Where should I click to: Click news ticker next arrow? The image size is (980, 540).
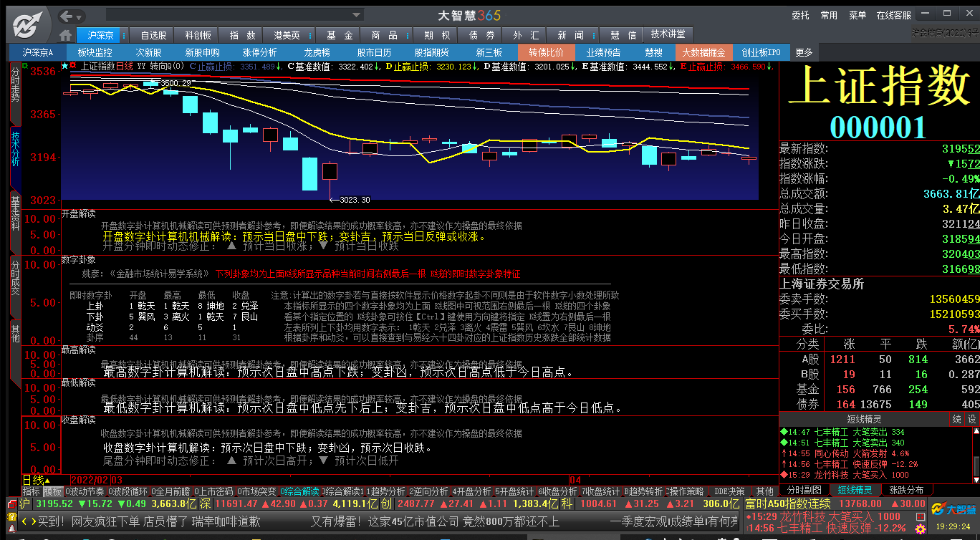pyautogui.click(x=32, y=522)
